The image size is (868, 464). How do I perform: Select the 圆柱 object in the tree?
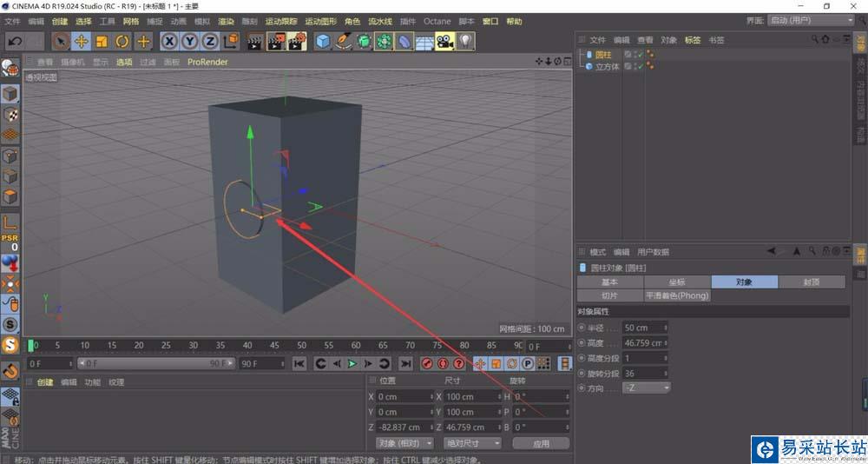coord(603,55)
